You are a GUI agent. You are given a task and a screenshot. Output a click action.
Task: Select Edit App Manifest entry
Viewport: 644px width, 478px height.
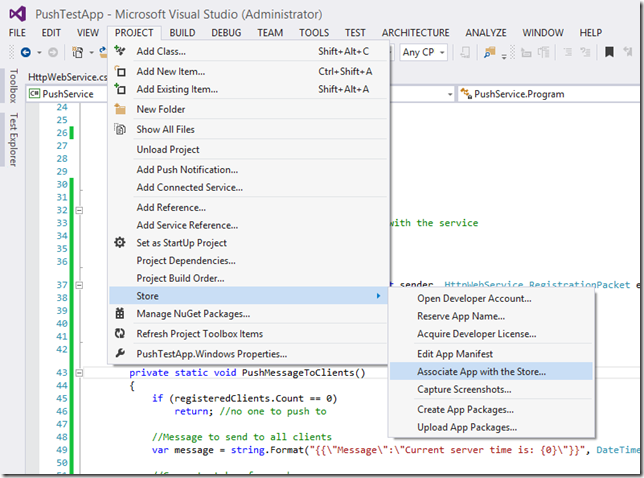coord(491,354)
